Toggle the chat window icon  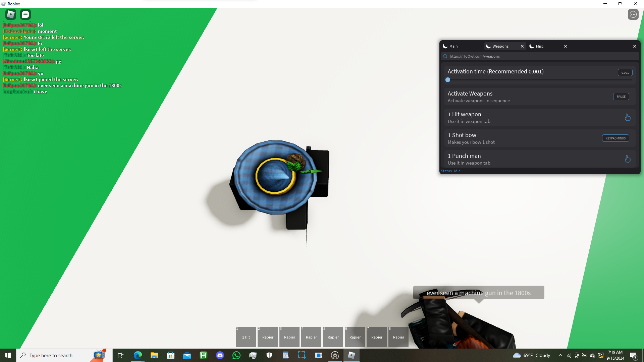25,14
